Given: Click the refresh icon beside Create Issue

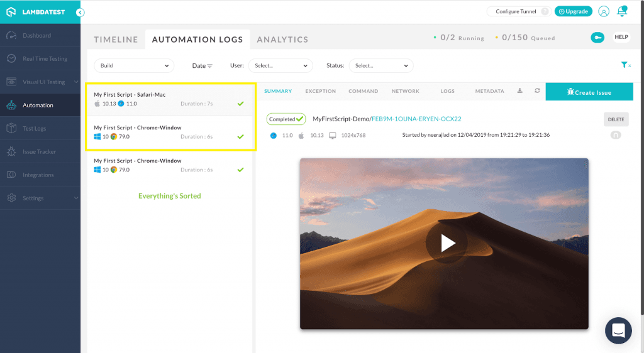Looking at the screenshot, I should pos(537,91).
